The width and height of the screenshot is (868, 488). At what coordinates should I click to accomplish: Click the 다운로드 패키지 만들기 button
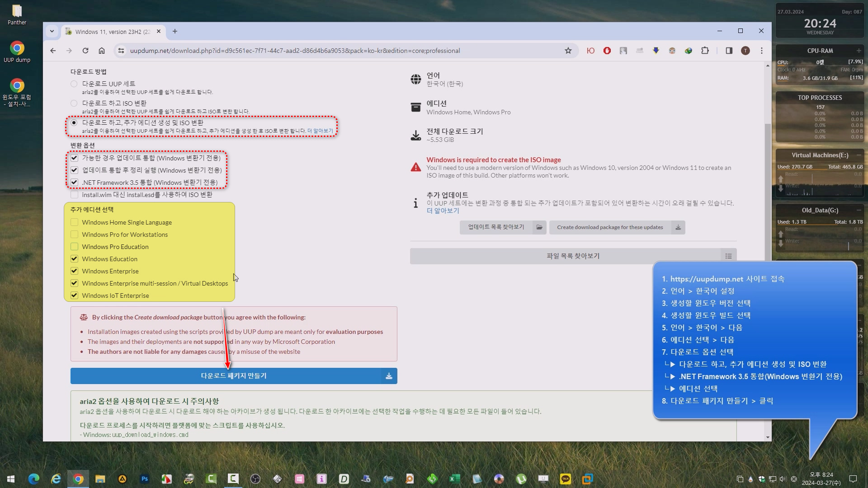pos(234,376)
